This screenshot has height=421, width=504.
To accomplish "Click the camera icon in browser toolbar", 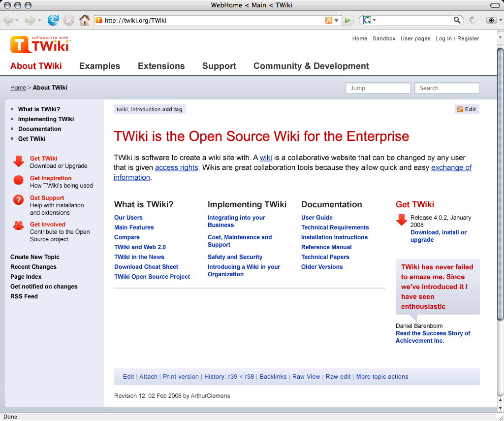I will [x=491, y=20].
